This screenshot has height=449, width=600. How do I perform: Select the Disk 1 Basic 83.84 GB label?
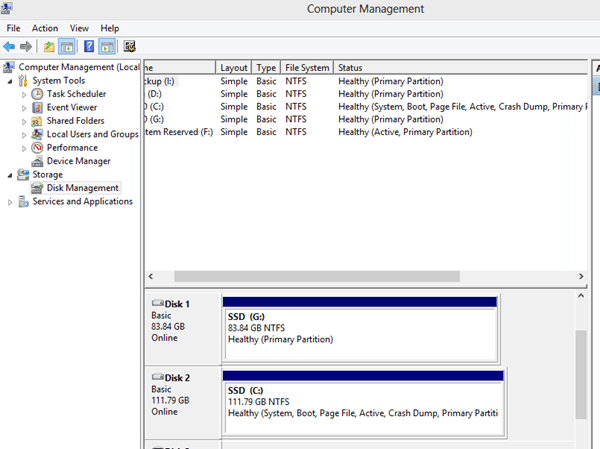coord(183,329)
